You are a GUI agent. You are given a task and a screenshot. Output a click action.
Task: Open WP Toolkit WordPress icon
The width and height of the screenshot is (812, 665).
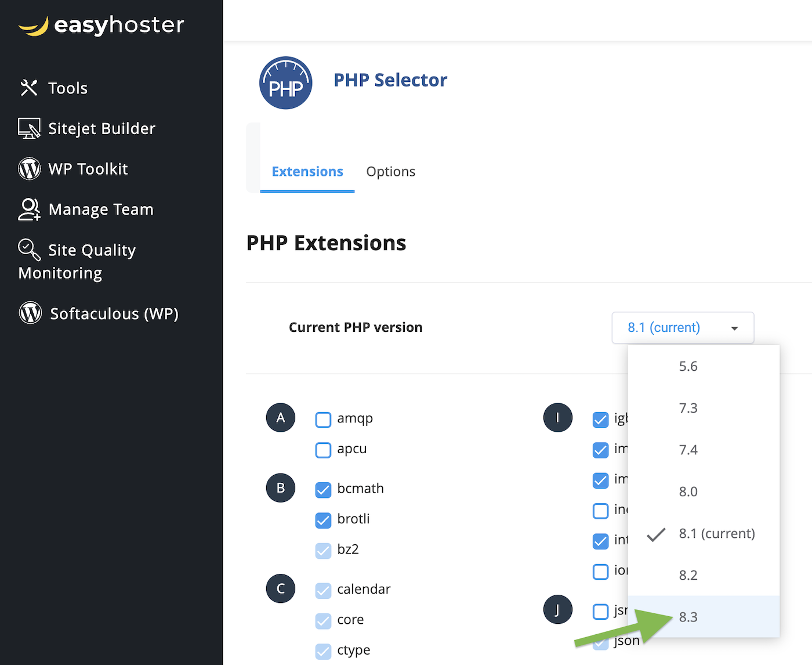pyautogui.click(x=30, y=169)
